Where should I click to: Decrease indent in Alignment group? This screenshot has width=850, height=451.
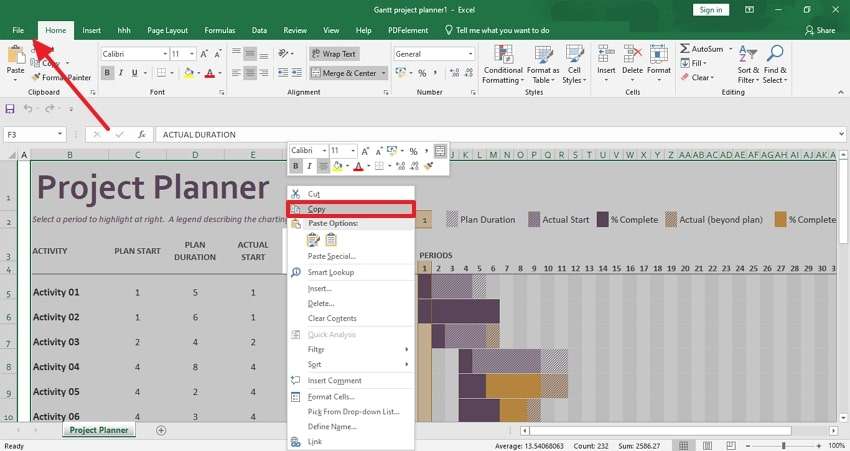pos(282,73)
